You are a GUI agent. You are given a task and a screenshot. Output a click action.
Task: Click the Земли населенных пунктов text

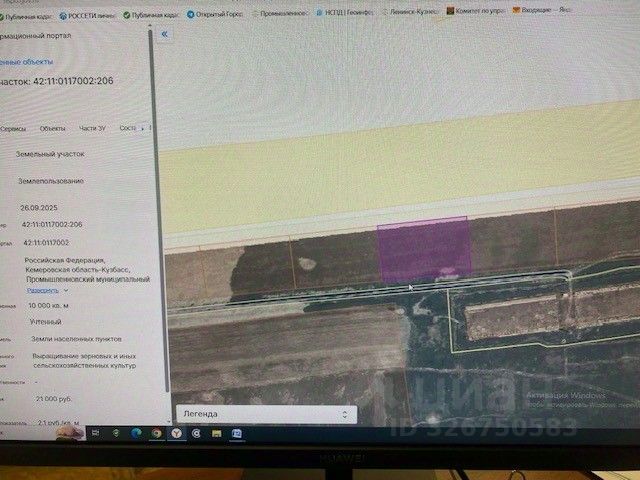tap(76, 339)
